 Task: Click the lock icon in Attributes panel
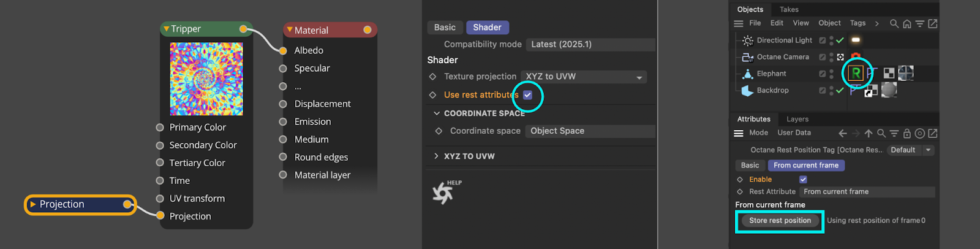(907, 133)
